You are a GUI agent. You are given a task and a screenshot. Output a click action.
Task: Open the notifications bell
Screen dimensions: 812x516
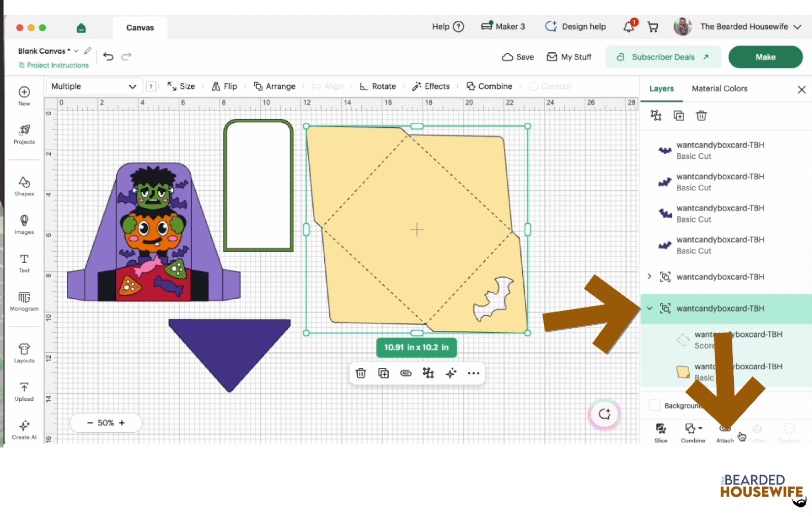[x=629, y=27]
